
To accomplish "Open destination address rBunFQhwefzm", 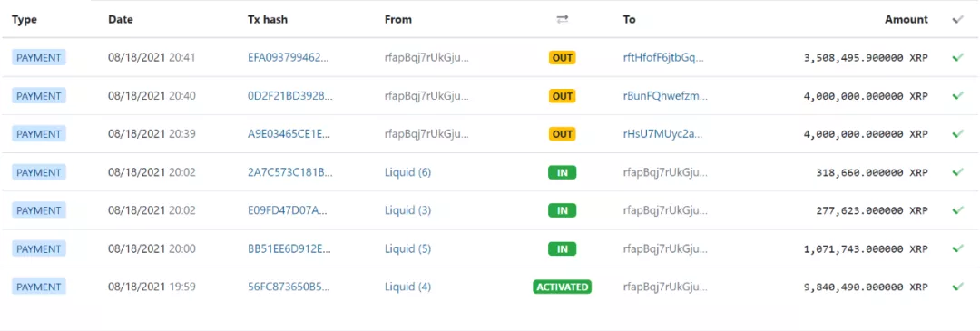I will pos(665,95).
